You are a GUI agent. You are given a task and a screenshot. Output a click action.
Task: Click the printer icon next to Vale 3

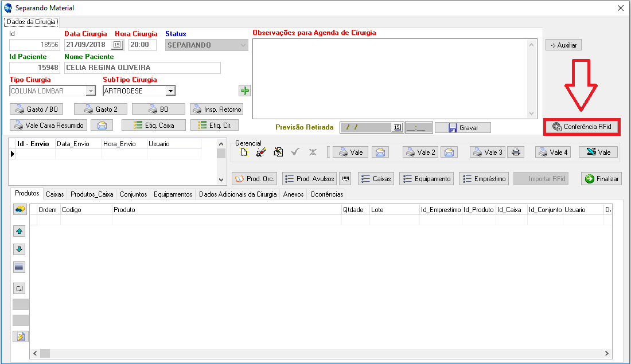(x=516, y=152)
